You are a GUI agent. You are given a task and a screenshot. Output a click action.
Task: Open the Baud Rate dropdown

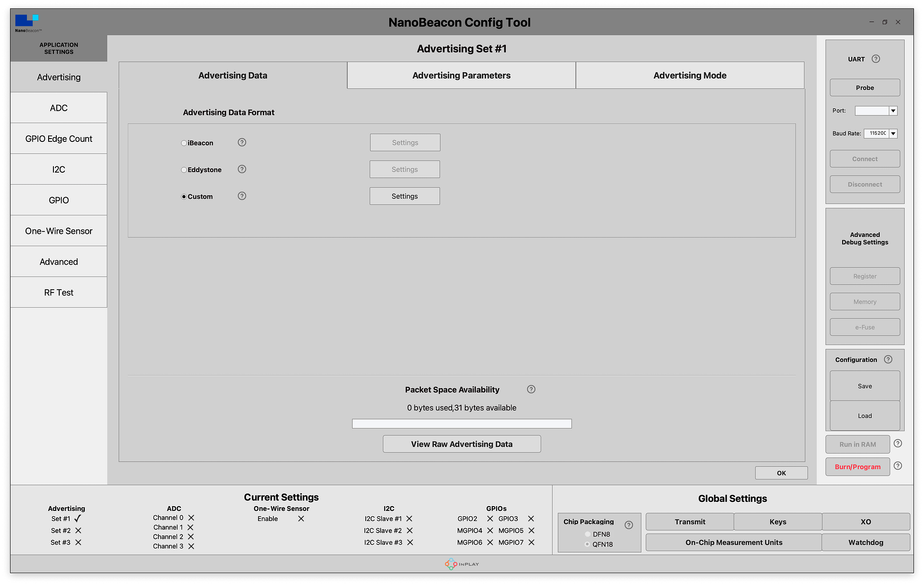click(x=894, y=133)
